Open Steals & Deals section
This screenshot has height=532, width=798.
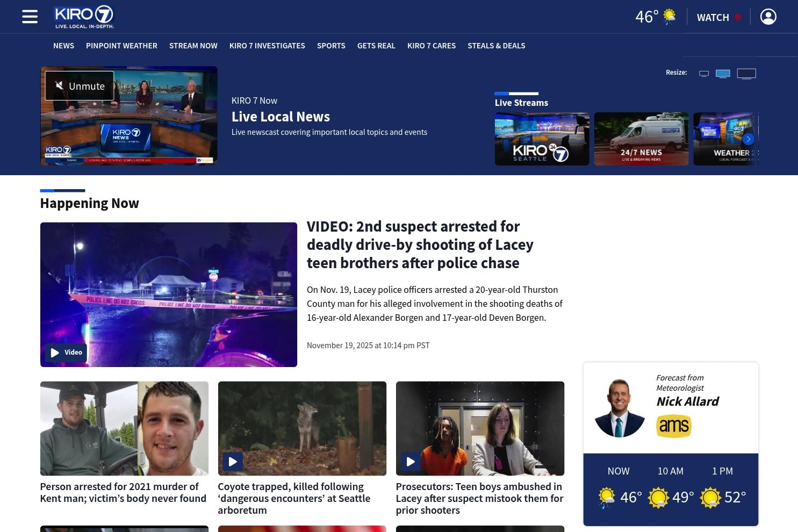point(497,46)
